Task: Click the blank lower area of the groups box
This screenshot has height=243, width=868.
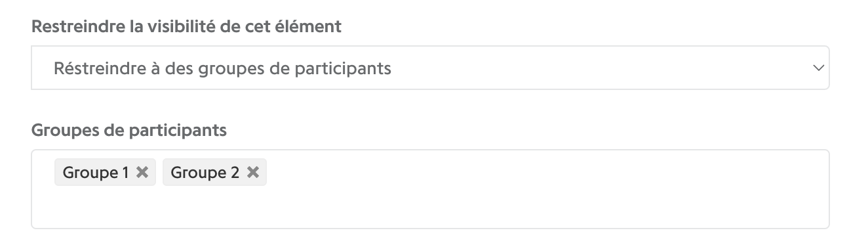Action: pos(430,208)
